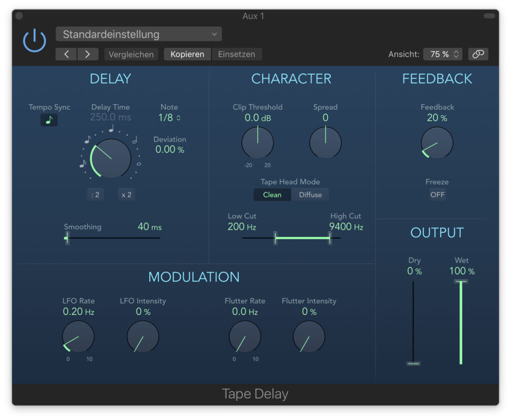Screen dimensions: 511x420
Task: Click the Low Cut 200 Hz value
Action: (242, 227)
